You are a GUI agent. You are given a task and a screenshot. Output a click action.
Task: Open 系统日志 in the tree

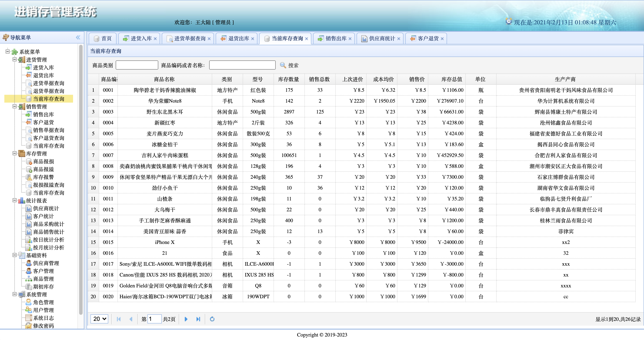(43, 318)
